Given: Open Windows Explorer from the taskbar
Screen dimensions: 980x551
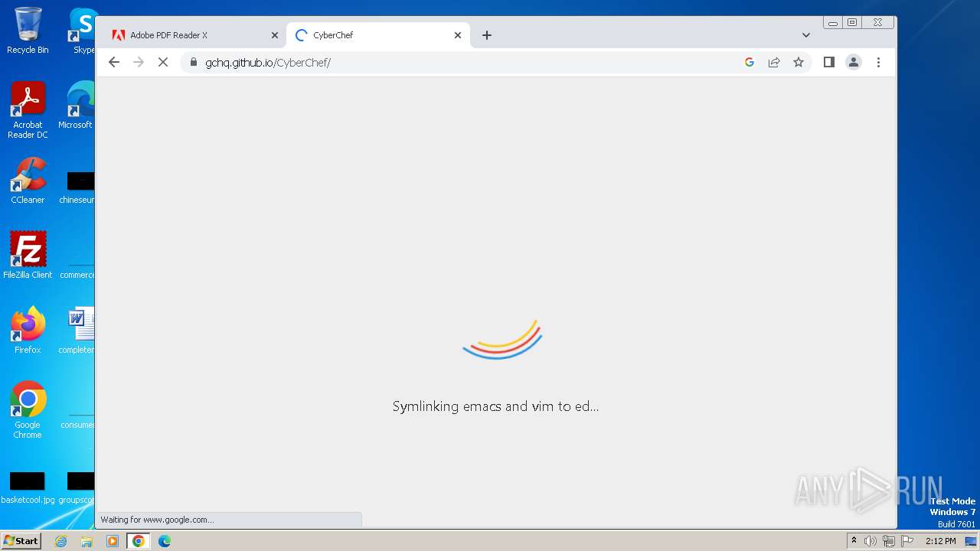Looking at the screenshot, I should click(x=87, y=541).
